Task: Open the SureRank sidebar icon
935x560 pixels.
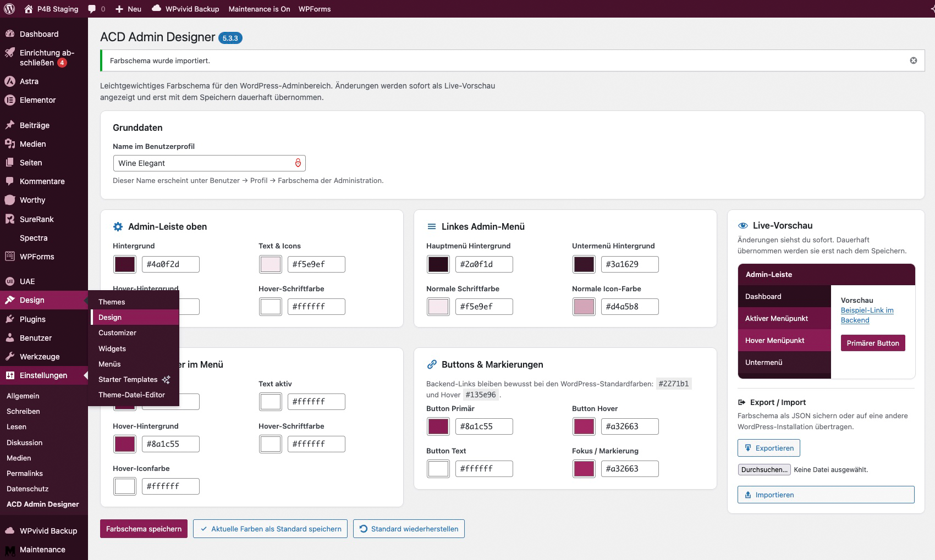Action: (x=9, y=219)
